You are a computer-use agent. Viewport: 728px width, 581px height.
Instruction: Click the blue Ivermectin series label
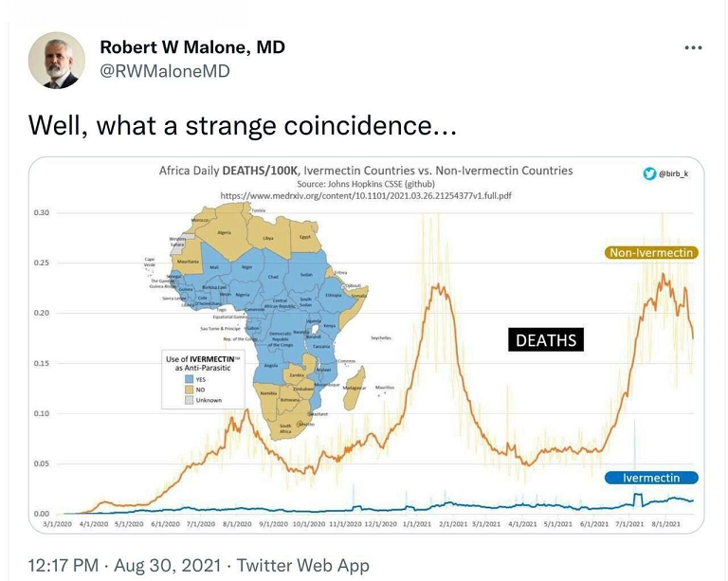(x=650, y=478)
